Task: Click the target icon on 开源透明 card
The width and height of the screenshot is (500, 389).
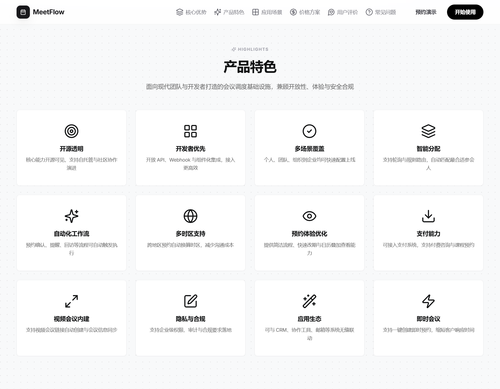Action: [x=71, y=131]
